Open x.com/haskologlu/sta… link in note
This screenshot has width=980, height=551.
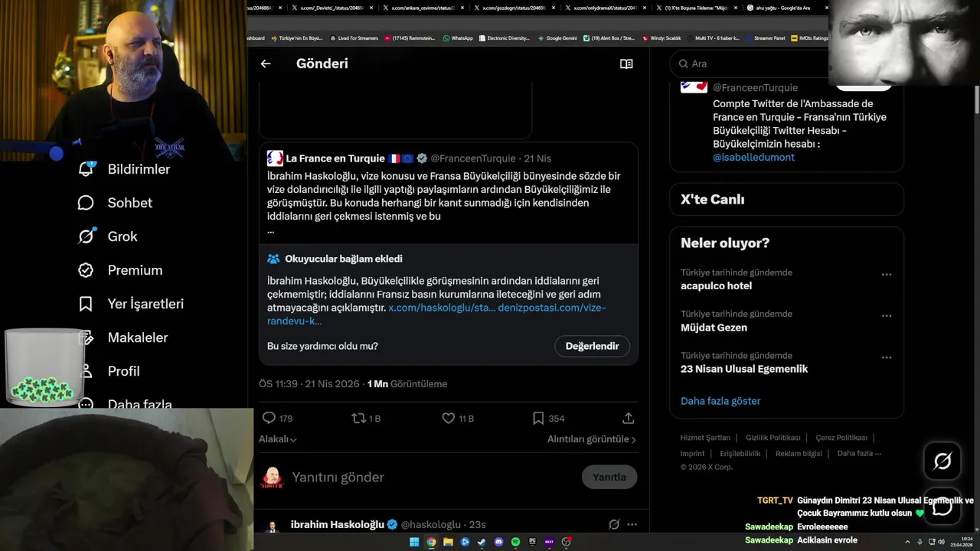pyautogui.click(x=442, y=308)
